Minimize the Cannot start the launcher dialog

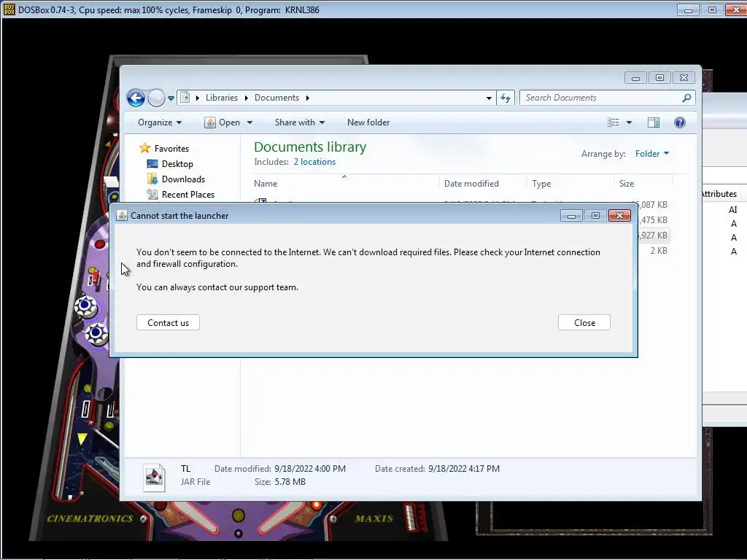[572, 216]
